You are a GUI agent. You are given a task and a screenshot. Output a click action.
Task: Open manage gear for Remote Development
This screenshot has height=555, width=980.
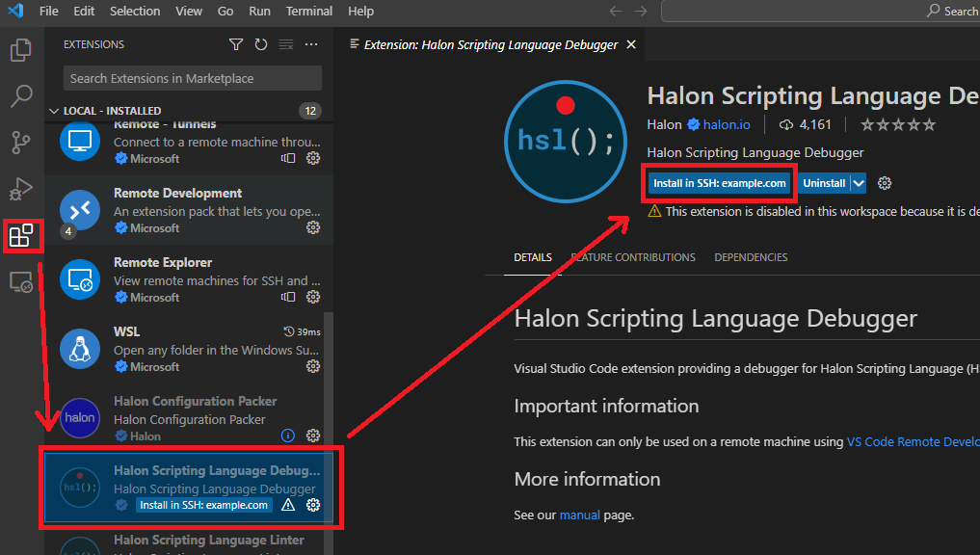tap(313, 227)
